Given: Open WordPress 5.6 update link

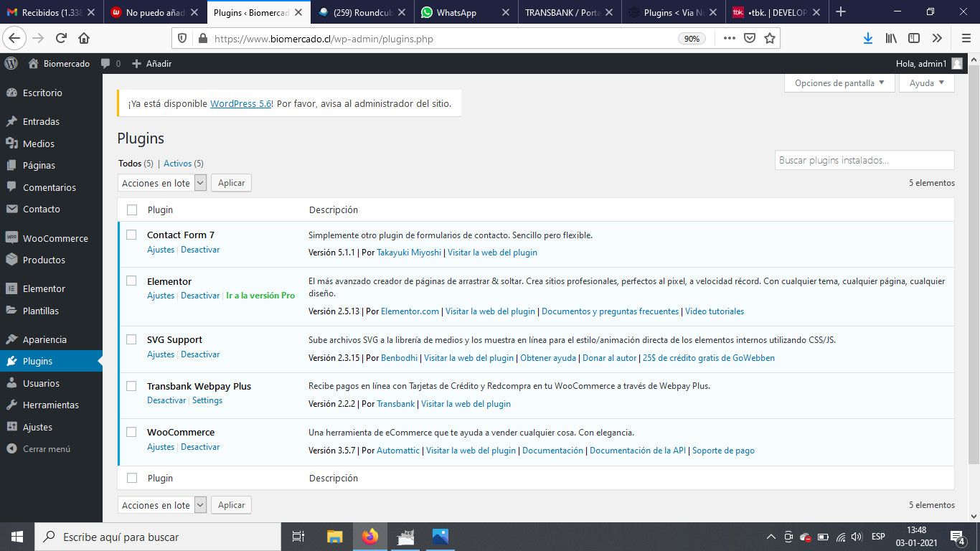Looking at the screenshot, I should [x=240, y=103].
